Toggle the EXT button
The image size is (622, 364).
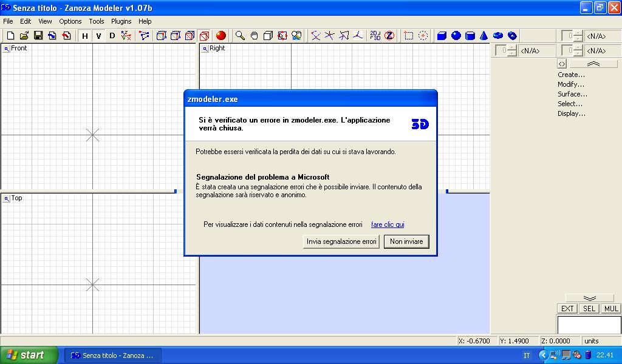[567, 309]
